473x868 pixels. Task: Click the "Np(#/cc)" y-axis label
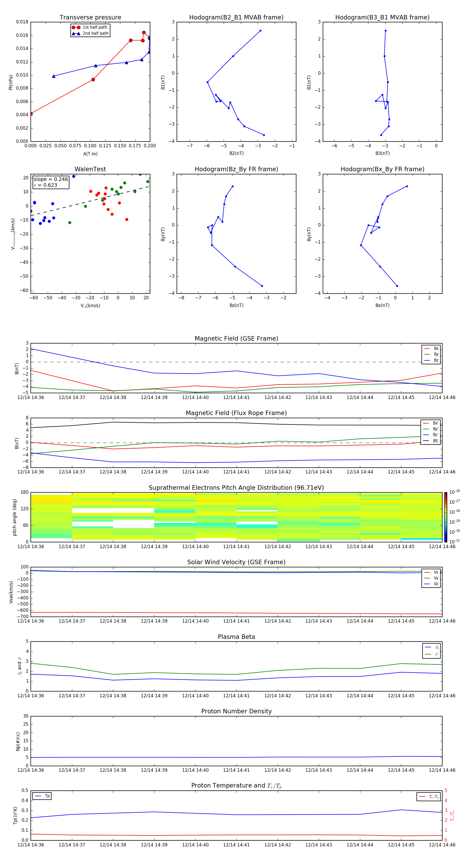pyautogui.click(x=18, y=741)
